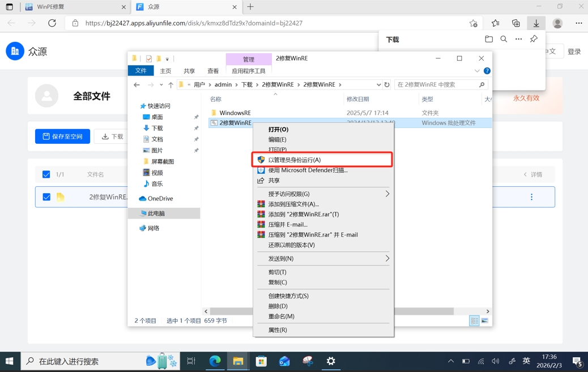Pin the downloads panel with pin icon
This screenshot has width=588, height=372.
[534, 40]
